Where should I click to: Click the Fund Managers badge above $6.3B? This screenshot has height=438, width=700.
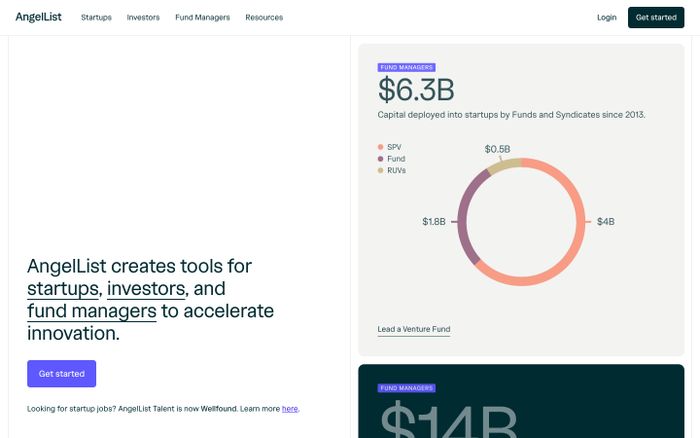pyautogui.click(x=406, y=68)
